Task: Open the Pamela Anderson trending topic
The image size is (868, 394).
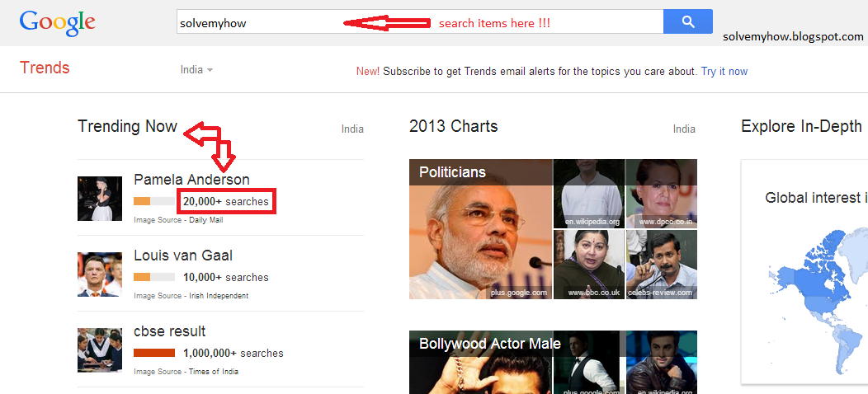Action: pos(191,180)
